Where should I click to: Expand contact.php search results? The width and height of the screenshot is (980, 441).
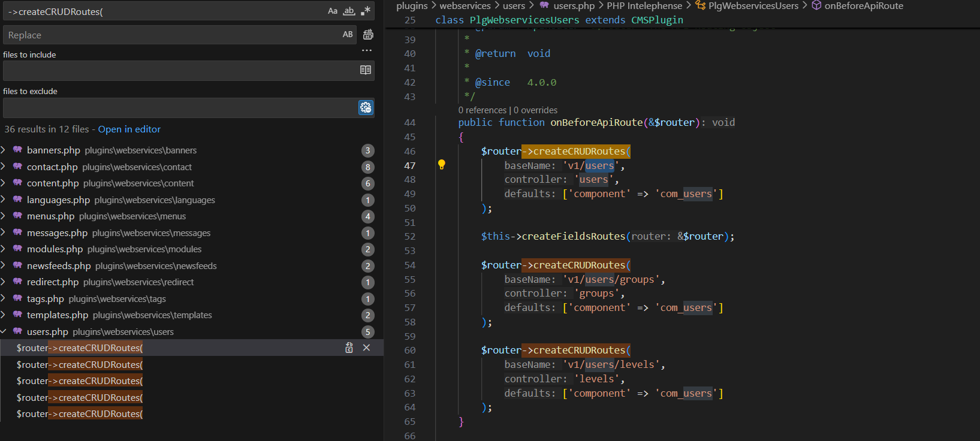(4, 167)
